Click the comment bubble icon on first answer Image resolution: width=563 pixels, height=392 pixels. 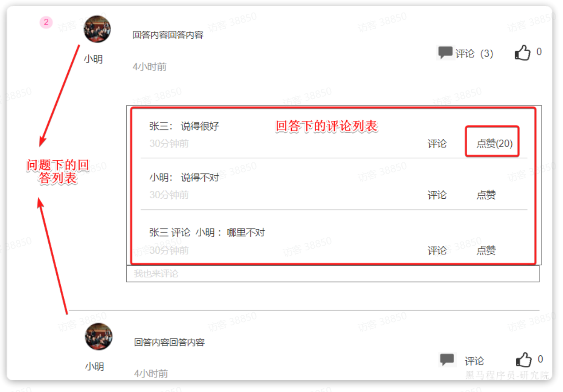click(x=445, y=52)
